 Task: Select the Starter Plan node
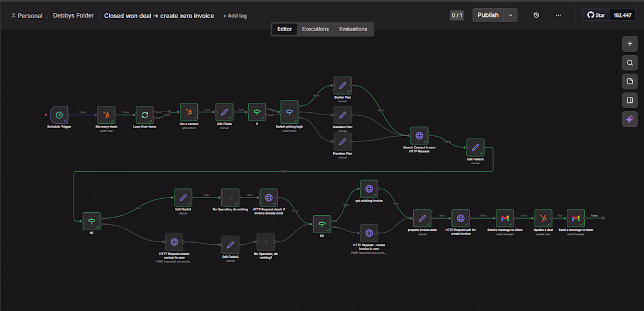(342, 85)
